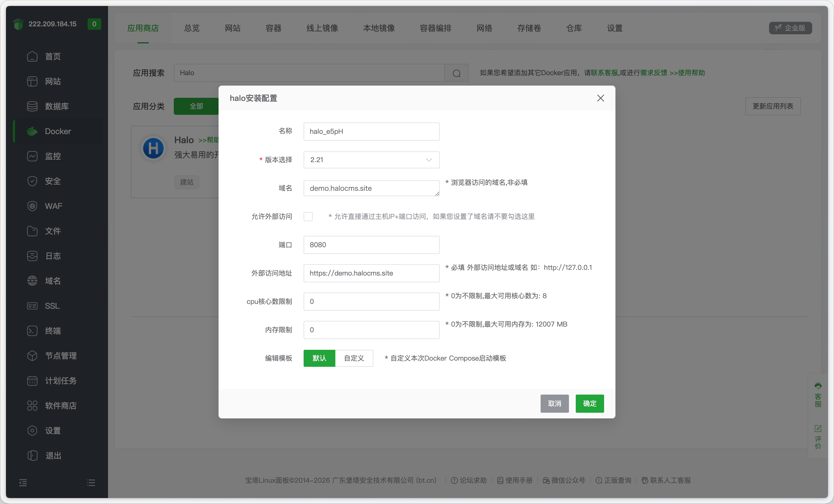This screenshot has width=834, height=504.
Task: Close the halo安装配置 dialog
Action: 600,98
